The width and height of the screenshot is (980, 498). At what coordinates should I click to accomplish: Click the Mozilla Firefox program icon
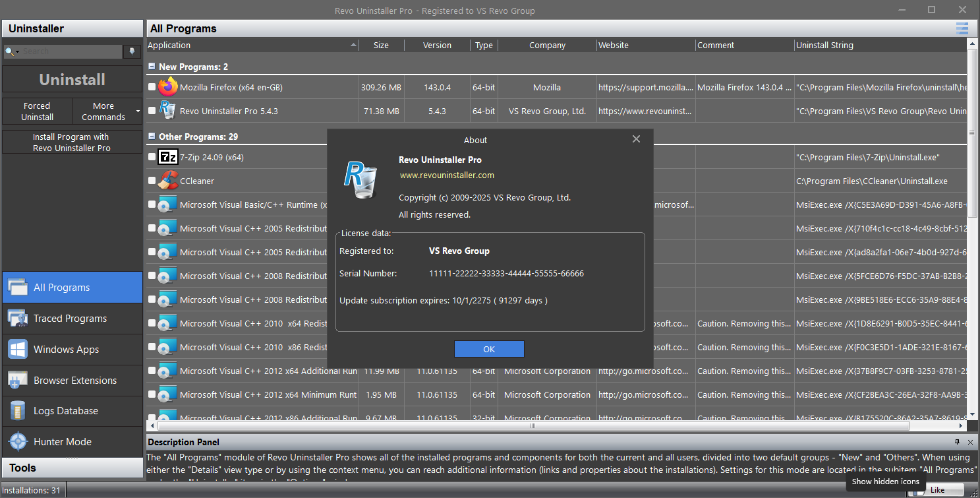(x=168, y=87)
